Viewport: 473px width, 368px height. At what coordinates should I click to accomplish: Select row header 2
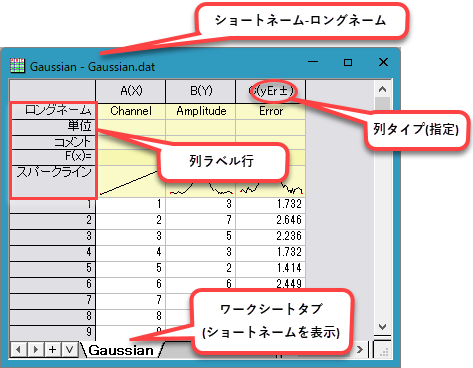[53, 221]
